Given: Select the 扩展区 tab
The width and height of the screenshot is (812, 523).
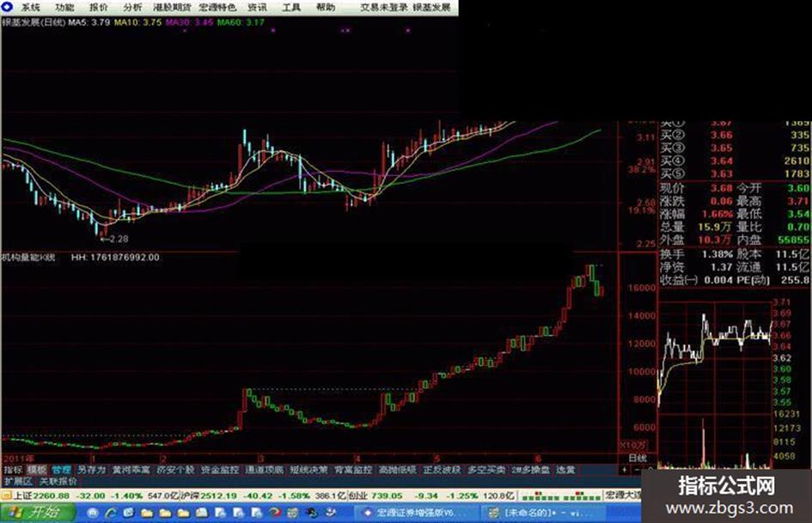Looking at the screenshot, I should coord(17,481).
